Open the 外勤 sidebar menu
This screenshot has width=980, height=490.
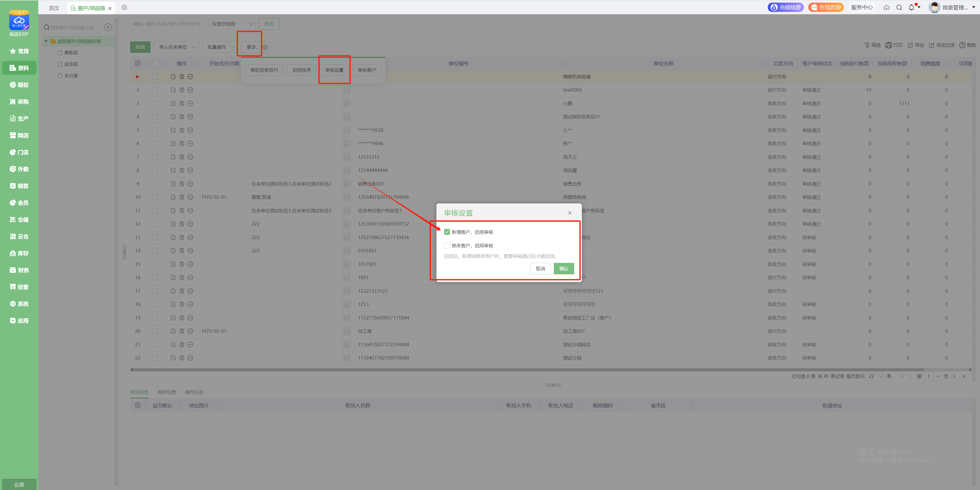click(19, 169)
